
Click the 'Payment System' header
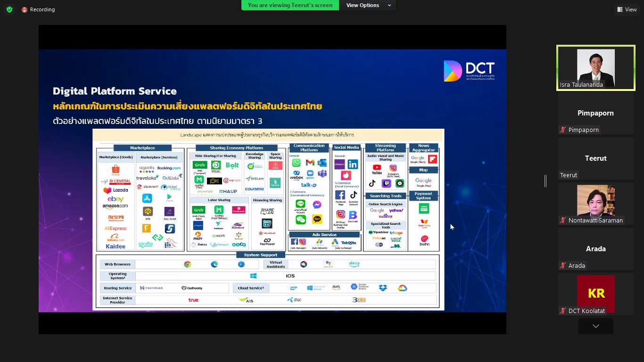[x=423, y=196]
